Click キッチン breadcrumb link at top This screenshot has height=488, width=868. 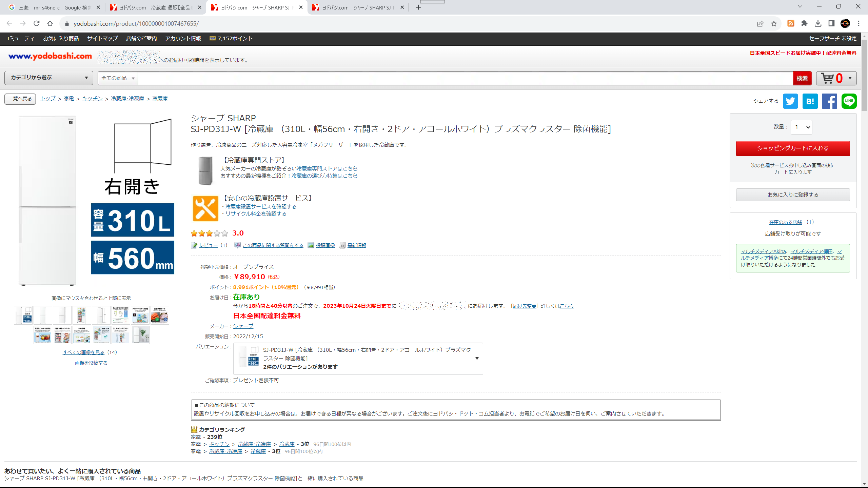click(x=92, y=99)
